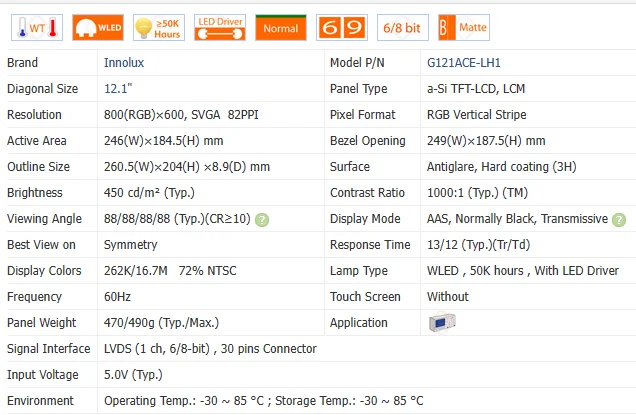Click the Operating Temp. environment value

tap(264, 401)
